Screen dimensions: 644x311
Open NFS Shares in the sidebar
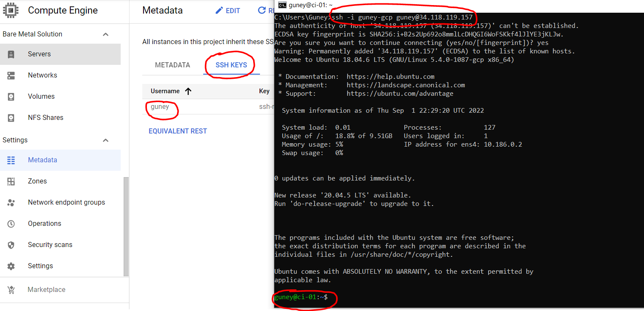(x=60, y=118)
